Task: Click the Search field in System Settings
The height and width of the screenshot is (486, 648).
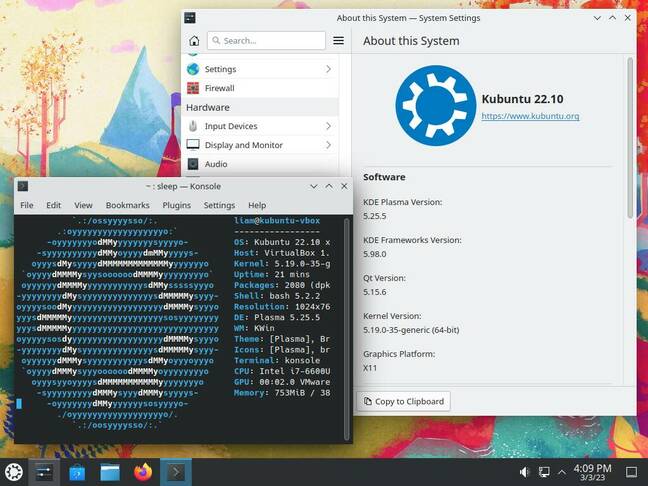Action: click(x=266, y=40)
